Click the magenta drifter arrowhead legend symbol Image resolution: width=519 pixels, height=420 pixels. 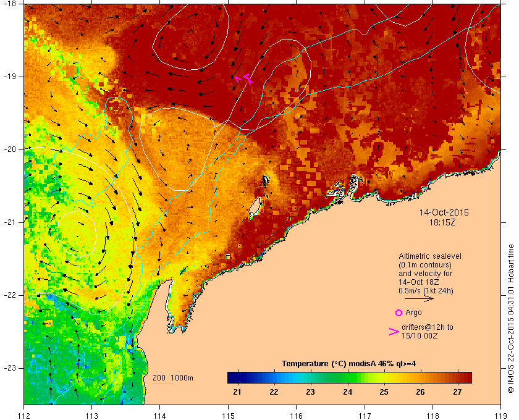pyautogui.click(x=394, y=332)
